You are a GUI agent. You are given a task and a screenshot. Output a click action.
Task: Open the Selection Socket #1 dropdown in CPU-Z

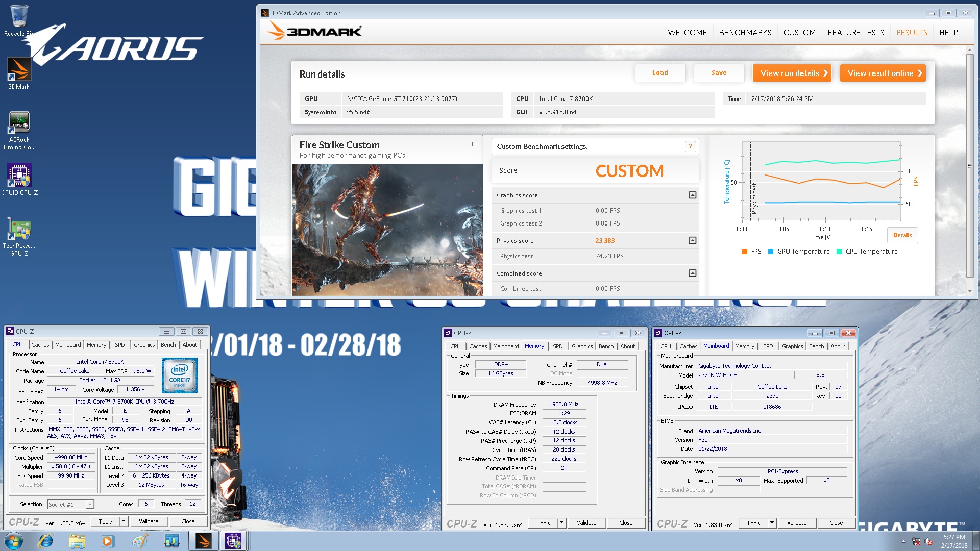coord(70,504)
